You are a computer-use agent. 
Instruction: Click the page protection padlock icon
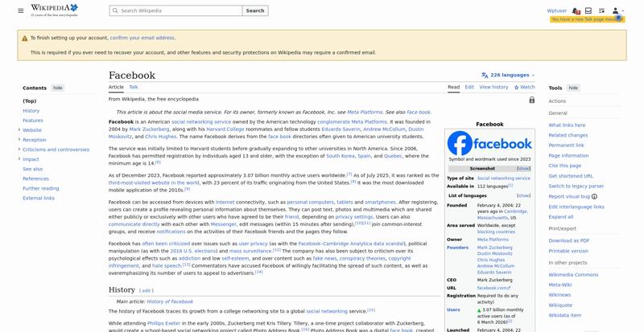tap(532, 100)
